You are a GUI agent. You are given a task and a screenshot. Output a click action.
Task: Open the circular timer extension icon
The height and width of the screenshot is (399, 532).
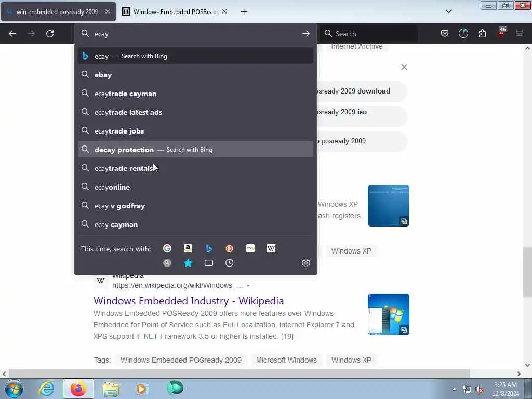pyautogui.click(x=463, y=33)
